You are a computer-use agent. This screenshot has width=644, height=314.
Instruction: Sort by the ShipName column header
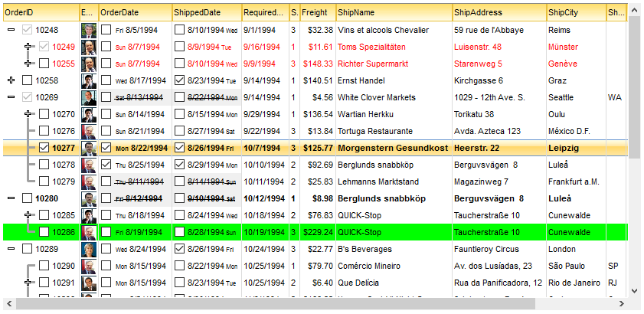(393, 12)
